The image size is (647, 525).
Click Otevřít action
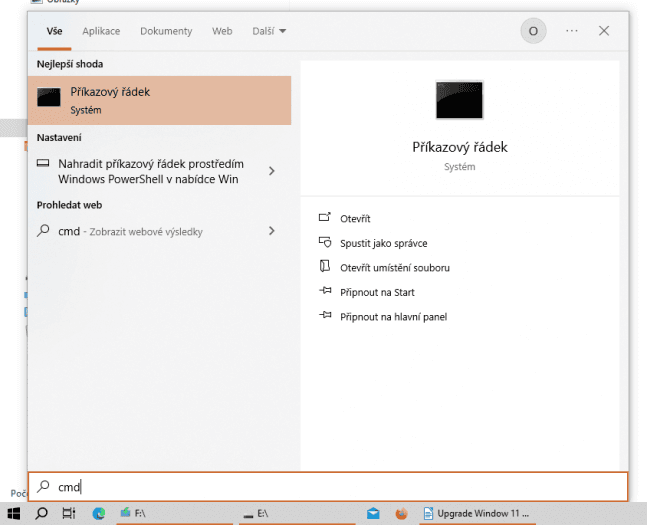click(x=355, y=219)
